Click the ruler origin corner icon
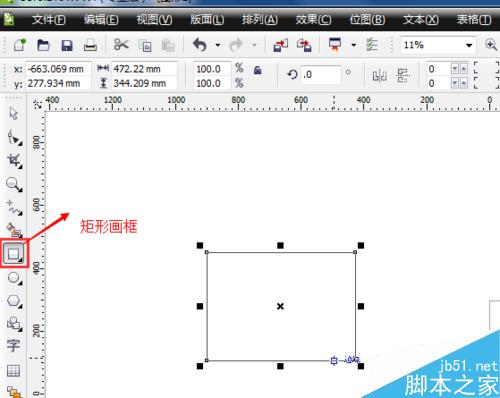This screenshot has height=398, width=500. point(38,104)
